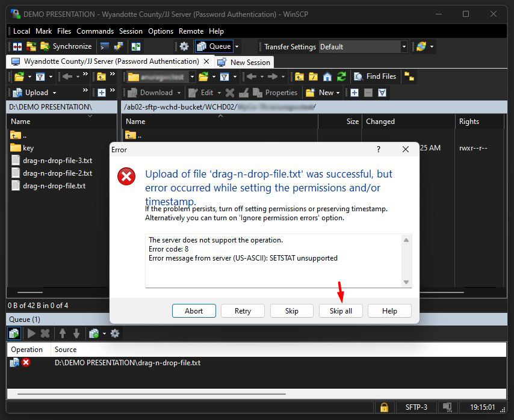This screenshot has width=514, height=420.
Task: Open the remote directory path dropdown
Action: pyautogui.click(x=193, y=76)
